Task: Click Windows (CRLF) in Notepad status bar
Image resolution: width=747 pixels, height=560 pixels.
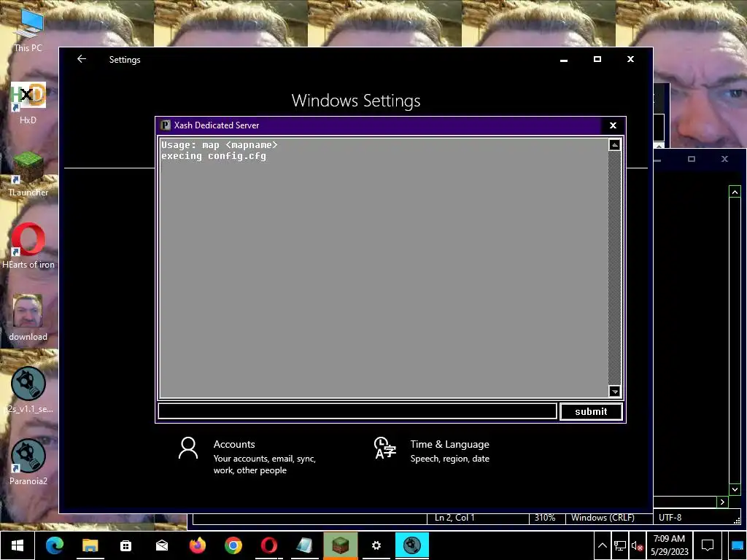Action: pyautogui.click(x=603, y=518)
